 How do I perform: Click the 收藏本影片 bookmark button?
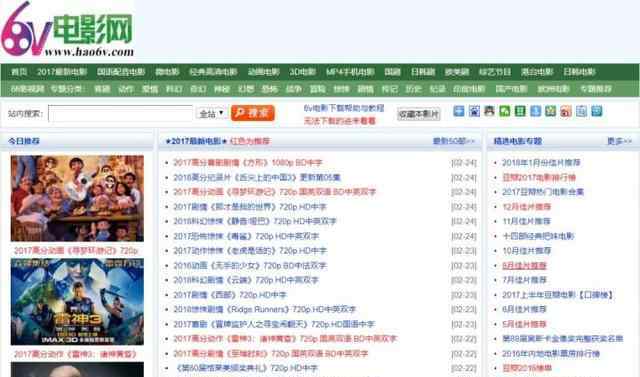tap(419, 114)
